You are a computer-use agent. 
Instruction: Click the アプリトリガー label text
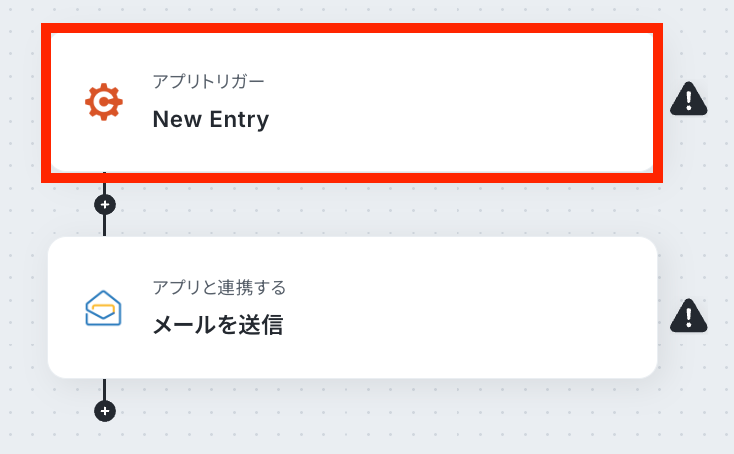[208, 80]
